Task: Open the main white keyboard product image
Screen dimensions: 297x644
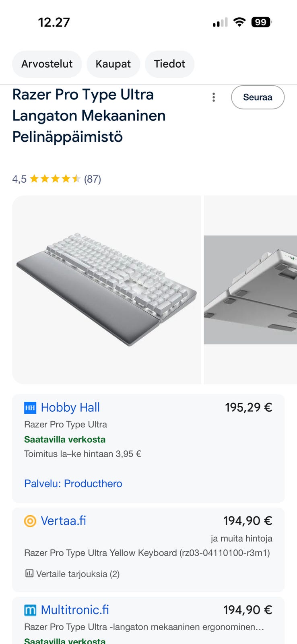Action: coord(107,290)
